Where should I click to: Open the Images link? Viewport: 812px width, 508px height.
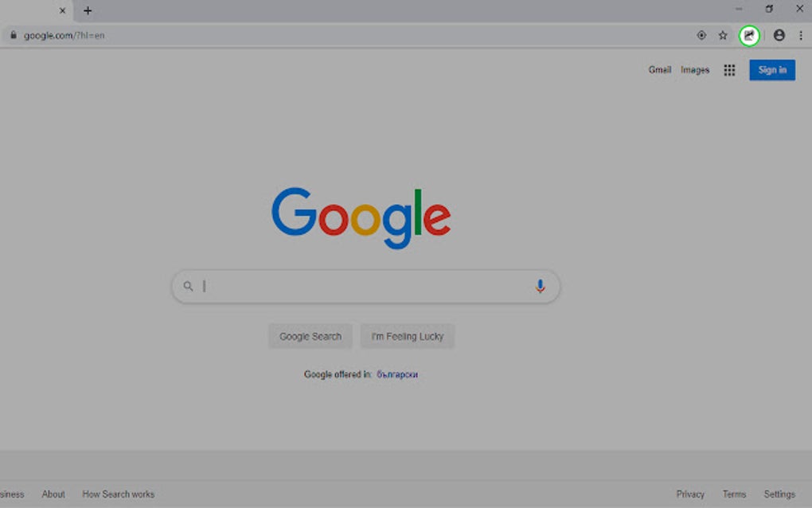click(x=693, y=70)
